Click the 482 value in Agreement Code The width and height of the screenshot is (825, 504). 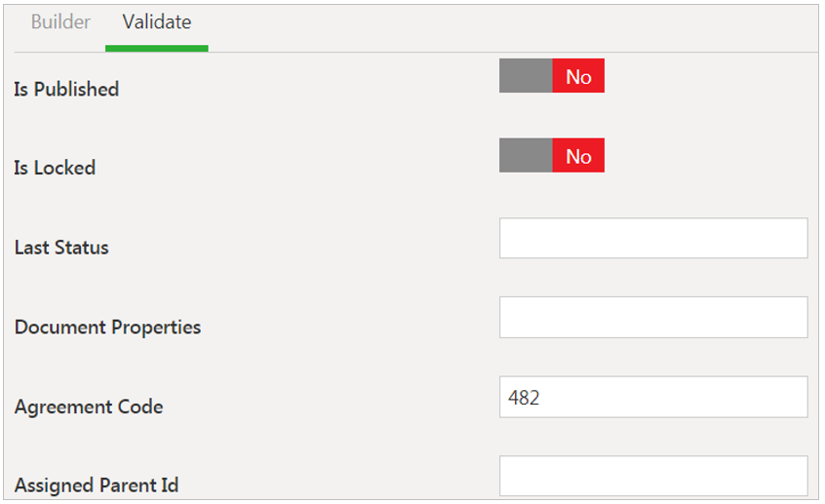point(524,398)
